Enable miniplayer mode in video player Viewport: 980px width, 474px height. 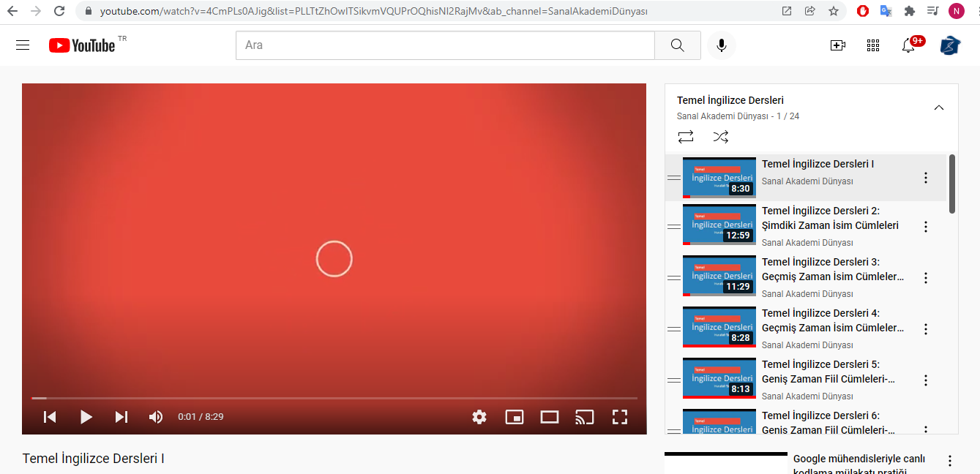(x=515, y=417)
